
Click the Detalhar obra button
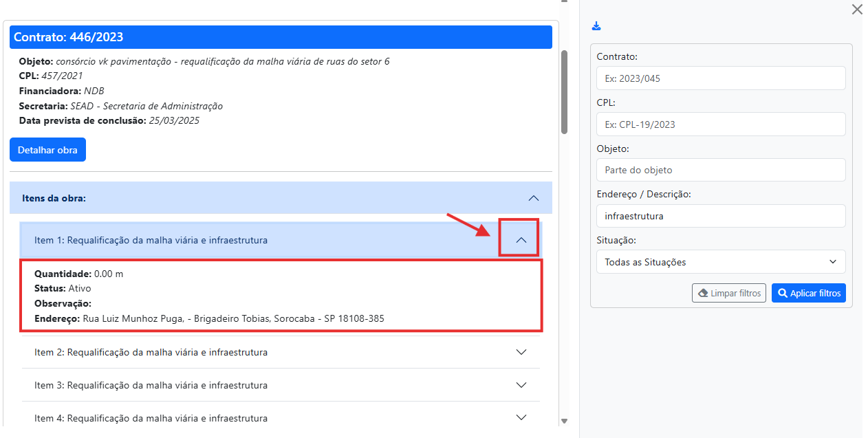pyautogui.click(x=47, y=150)
